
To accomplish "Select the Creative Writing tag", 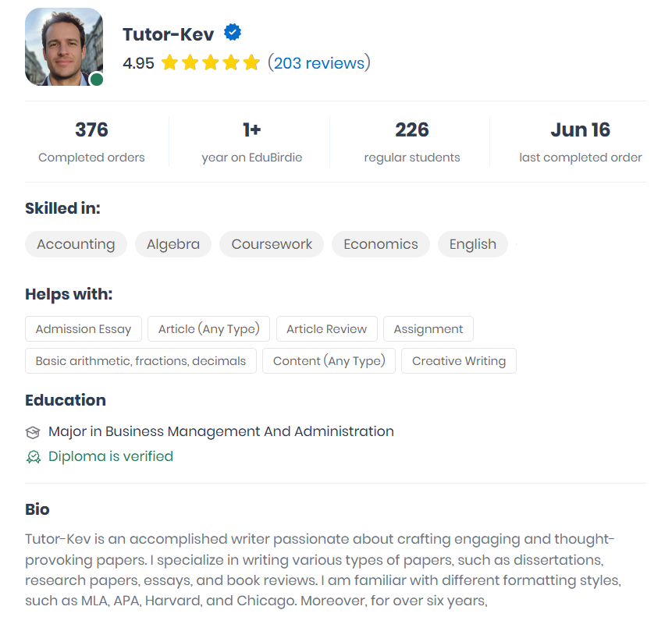I will click(459, 361).
